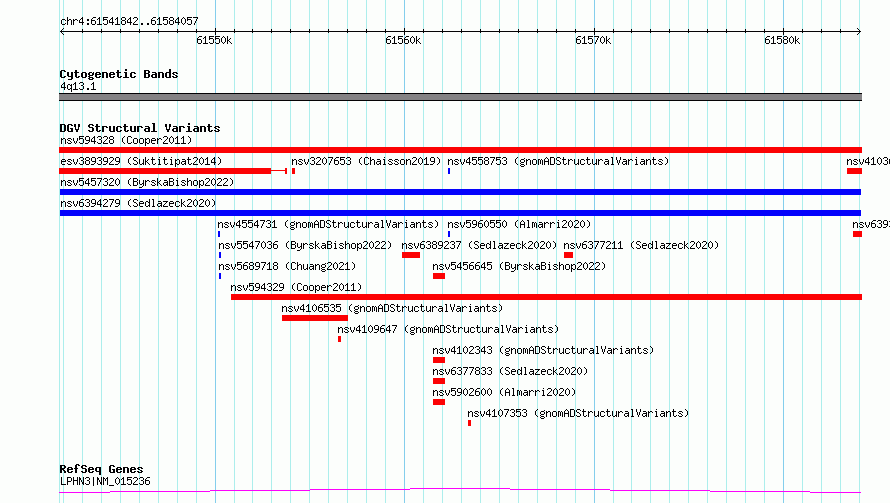Click the esv3893929 (Suktitipat2014) label

pyautogui.click(x=141, y=161)
